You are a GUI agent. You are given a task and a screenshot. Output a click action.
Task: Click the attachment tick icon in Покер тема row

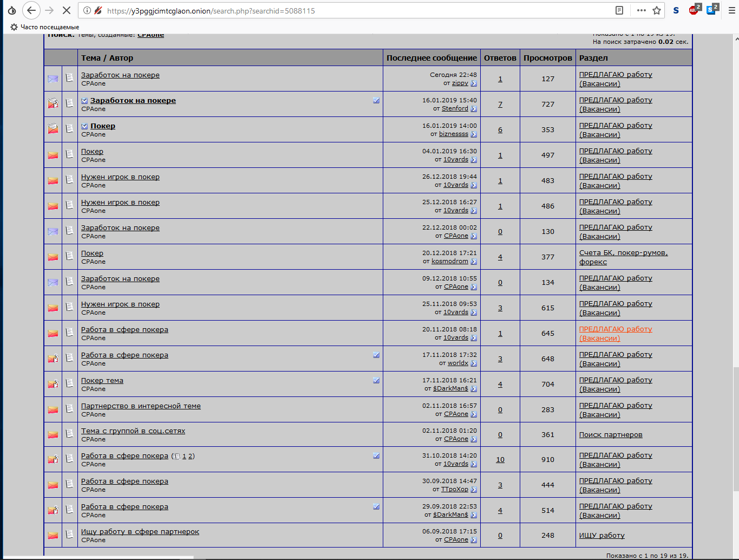point(376,380)
